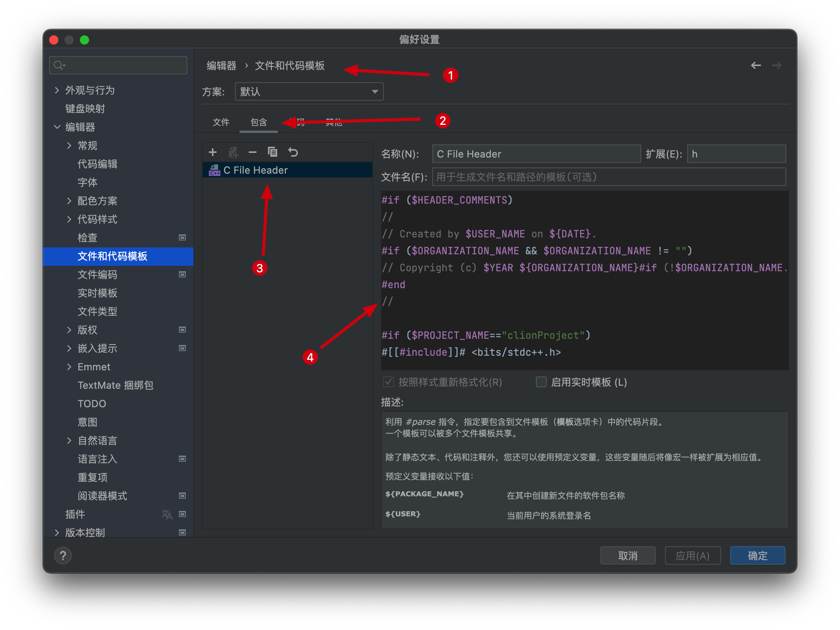Open 意图 settings page
The height and width of the screenshot is (630, 840).
[118, 422]
